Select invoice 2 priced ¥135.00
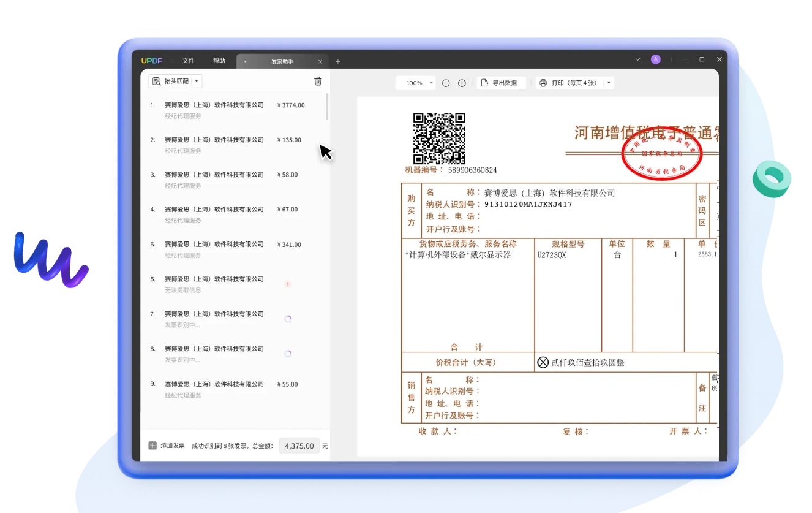The width and height of the screenshot is (812, 513). pos(234,145)
